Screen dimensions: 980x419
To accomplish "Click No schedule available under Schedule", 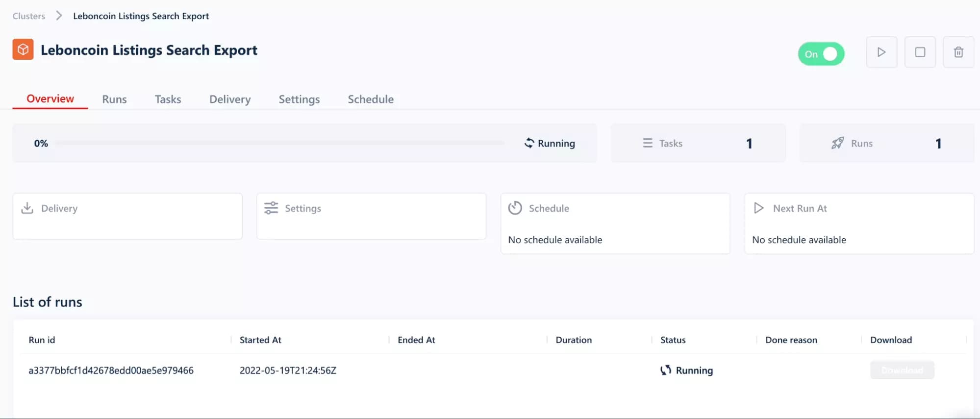I will click(555, 240).
